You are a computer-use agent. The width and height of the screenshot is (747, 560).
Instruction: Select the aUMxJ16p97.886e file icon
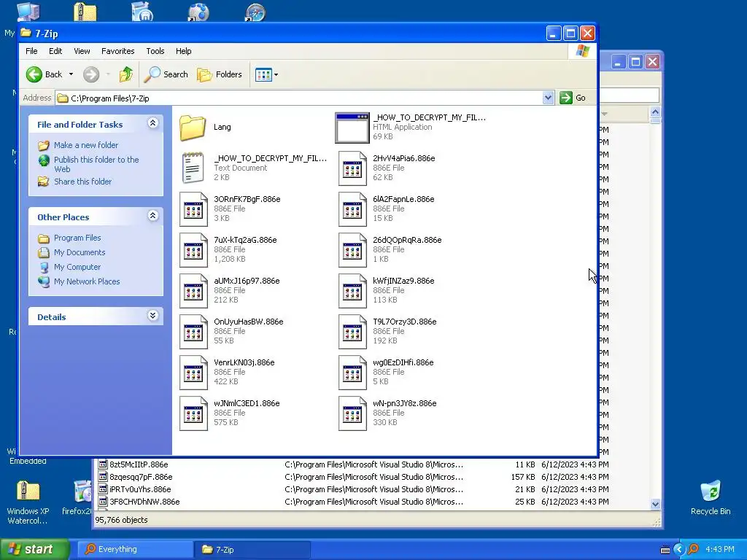coord(193,291)
